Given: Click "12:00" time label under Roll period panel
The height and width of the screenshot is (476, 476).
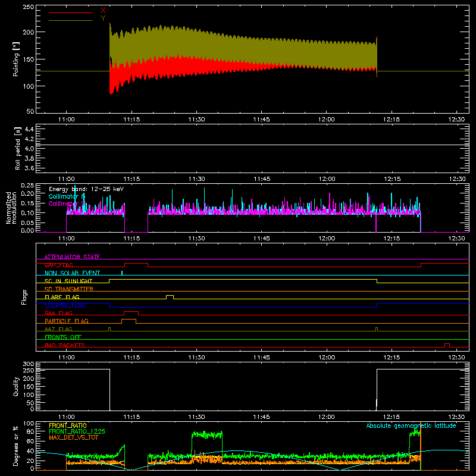Looking at the screenshot, I should pos(327,179).
